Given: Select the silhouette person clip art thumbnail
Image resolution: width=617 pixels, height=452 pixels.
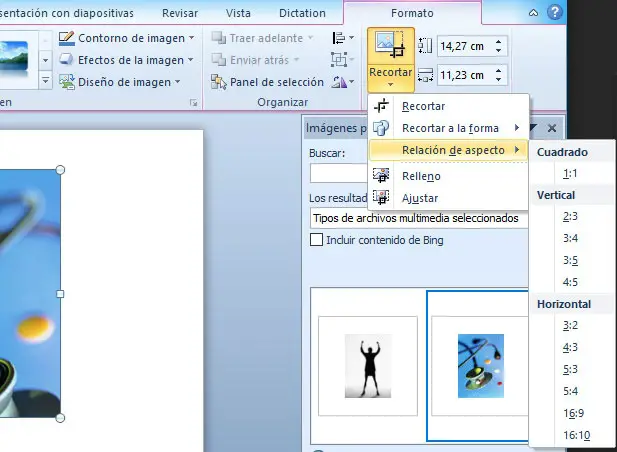Looking at the screenshot, I should tap(368, 366).
